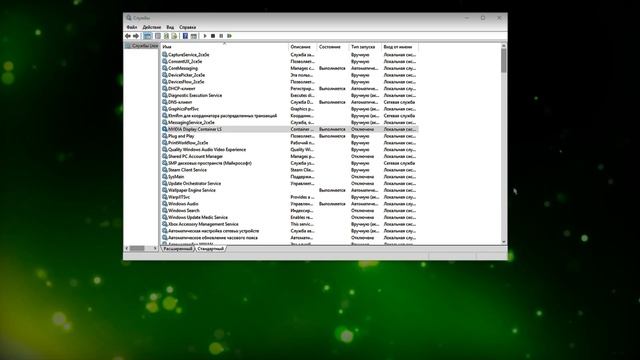Open Help via the blue question icon
Image resolution: width=640 pixels, height=360 pixels.
[x=185, y=36]
